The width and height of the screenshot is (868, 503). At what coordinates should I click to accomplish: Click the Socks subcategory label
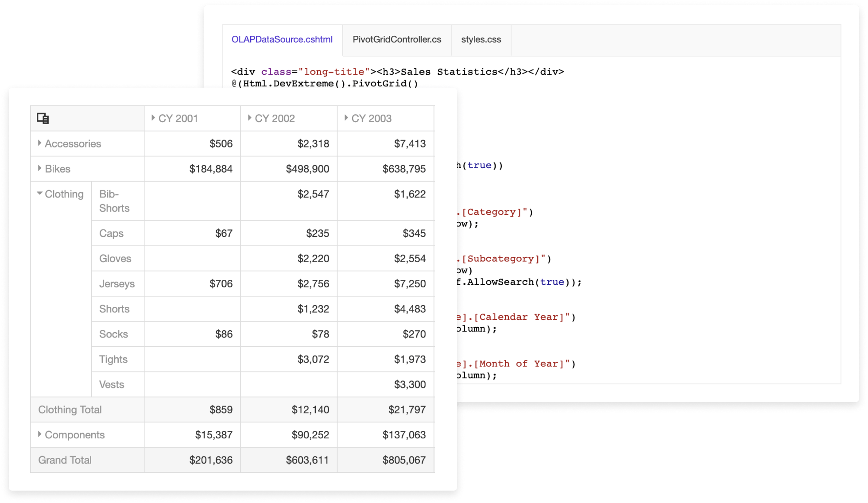click(113, 334)
